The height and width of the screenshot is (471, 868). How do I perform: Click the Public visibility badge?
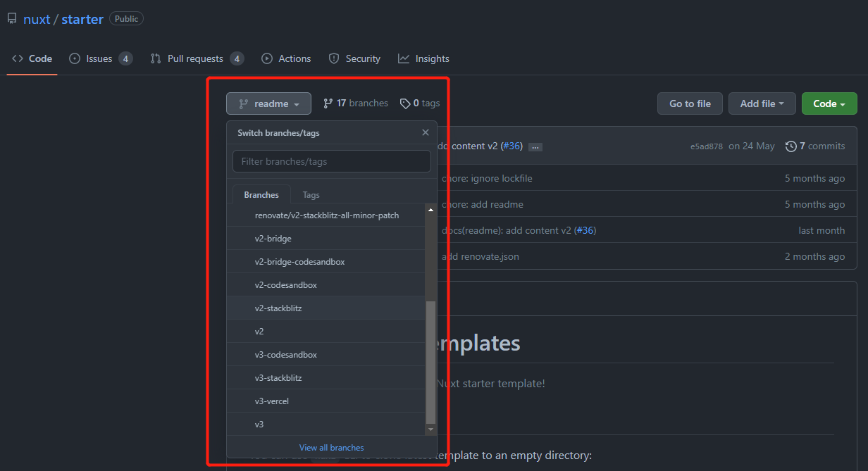pyautogui.click(x=126, y=19)
